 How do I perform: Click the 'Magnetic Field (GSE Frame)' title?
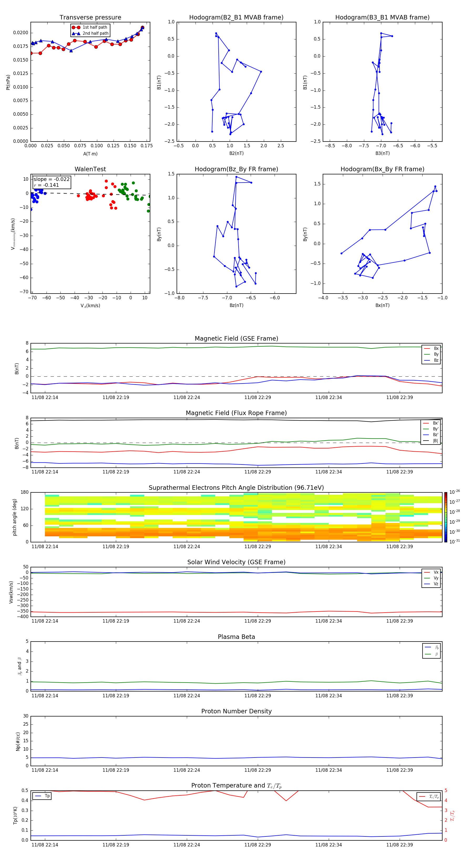pyautogui.click(x=236, y=339)
